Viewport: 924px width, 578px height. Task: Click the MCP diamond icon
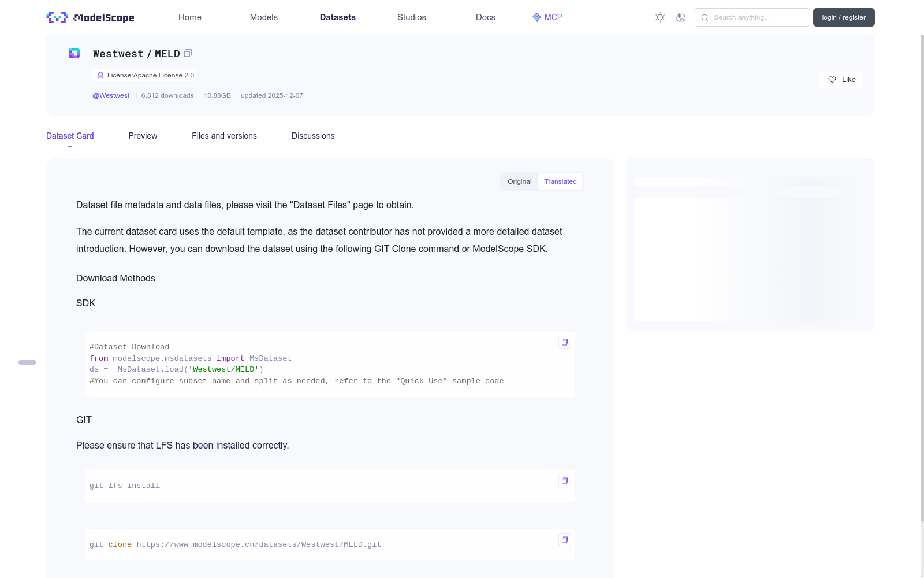coord(536,17)
